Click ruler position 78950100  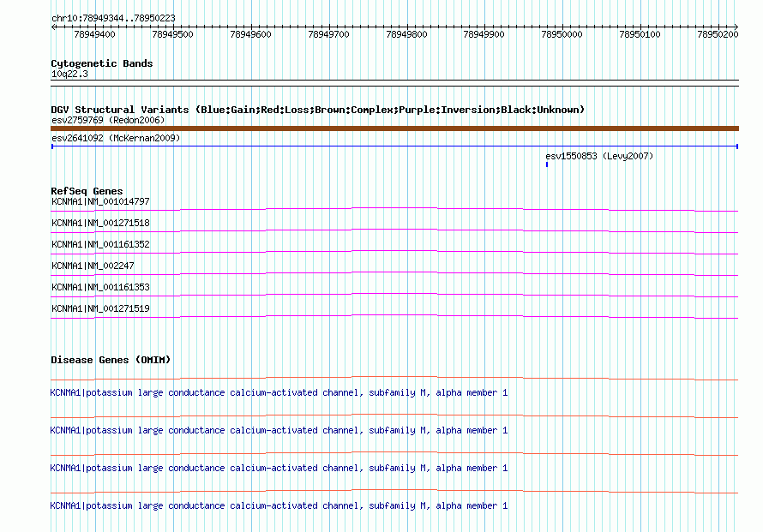(x=640, y=34)
